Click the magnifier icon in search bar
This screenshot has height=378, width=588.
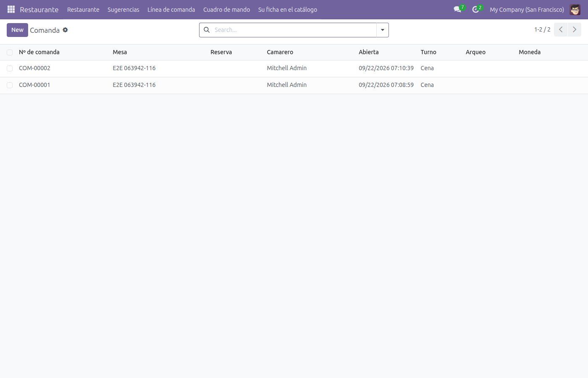207,30
